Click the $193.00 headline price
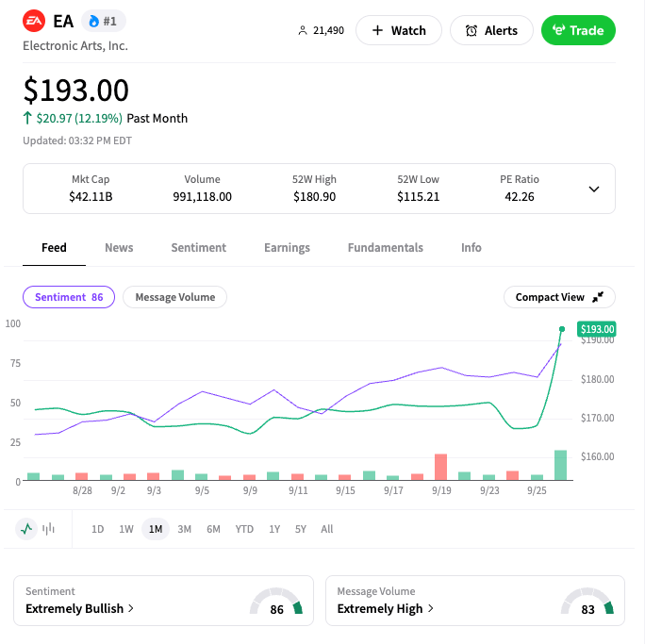Screen dimensions: 645x644 [76, 91]
